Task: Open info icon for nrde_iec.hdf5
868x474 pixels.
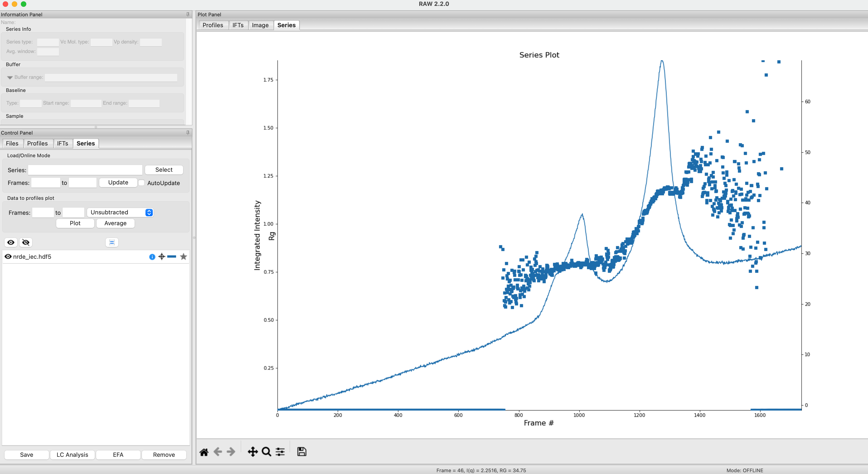Action: click(152, 257)
